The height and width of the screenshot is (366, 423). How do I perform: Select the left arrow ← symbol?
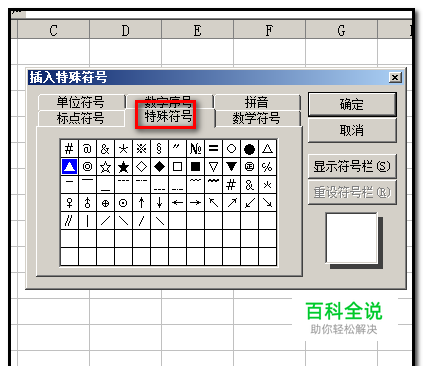coord(177,203)
